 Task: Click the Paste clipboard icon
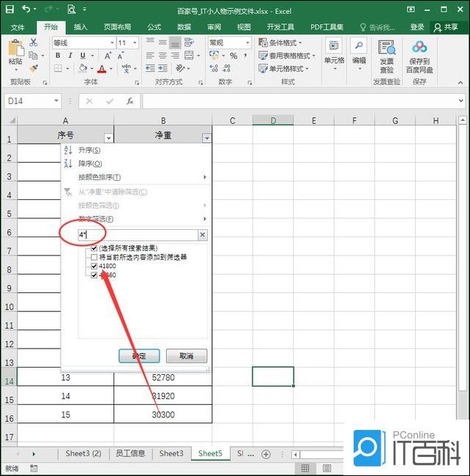(15, 48)
